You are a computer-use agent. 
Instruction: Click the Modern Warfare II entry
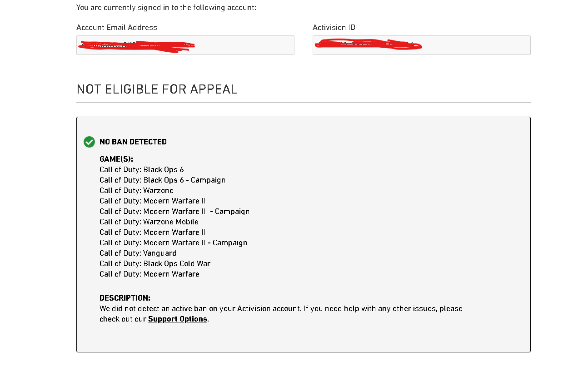[152, 232]
